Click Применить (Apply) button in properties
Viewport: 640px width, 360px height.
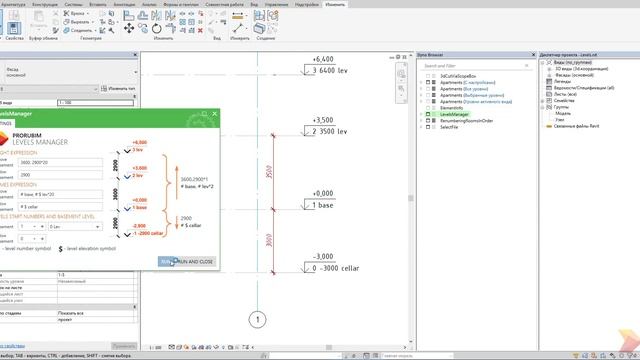tap(124, 346)
